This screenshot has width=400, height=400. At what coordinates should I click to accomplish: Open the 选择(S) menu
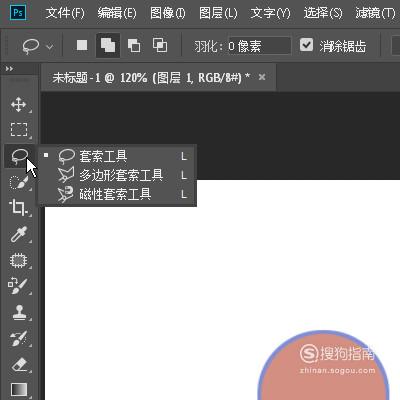323,13
